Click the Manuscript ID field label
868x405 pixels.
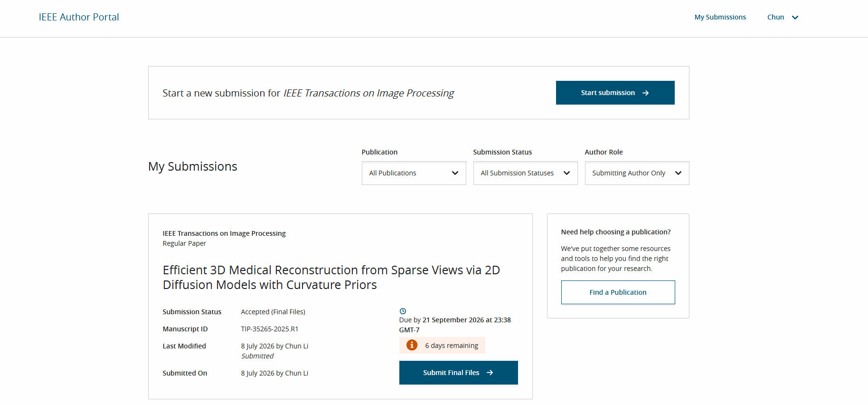point(185,329)
